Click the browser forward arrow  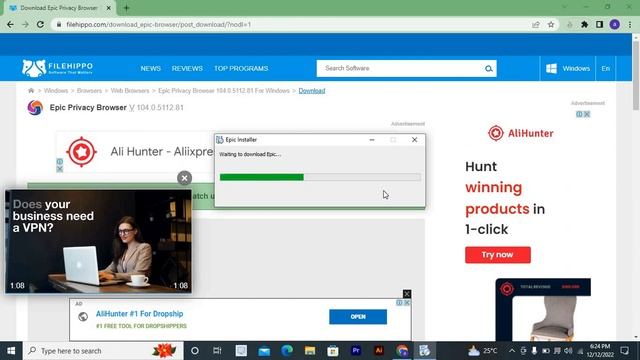point(25,24)
